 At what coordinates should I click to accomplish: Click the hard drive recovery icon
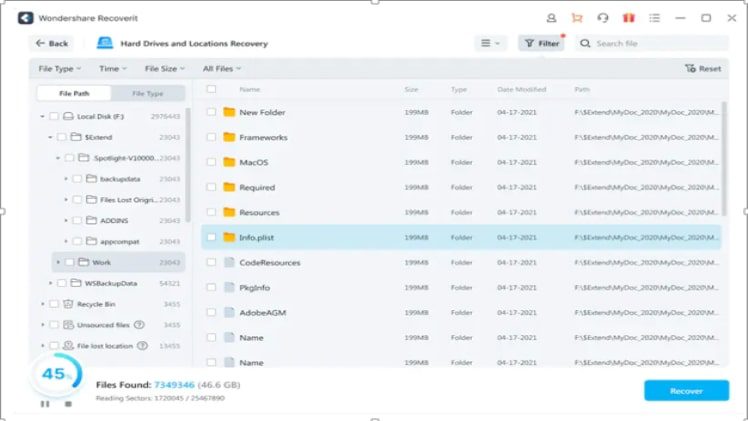click(x=104, y=43)
